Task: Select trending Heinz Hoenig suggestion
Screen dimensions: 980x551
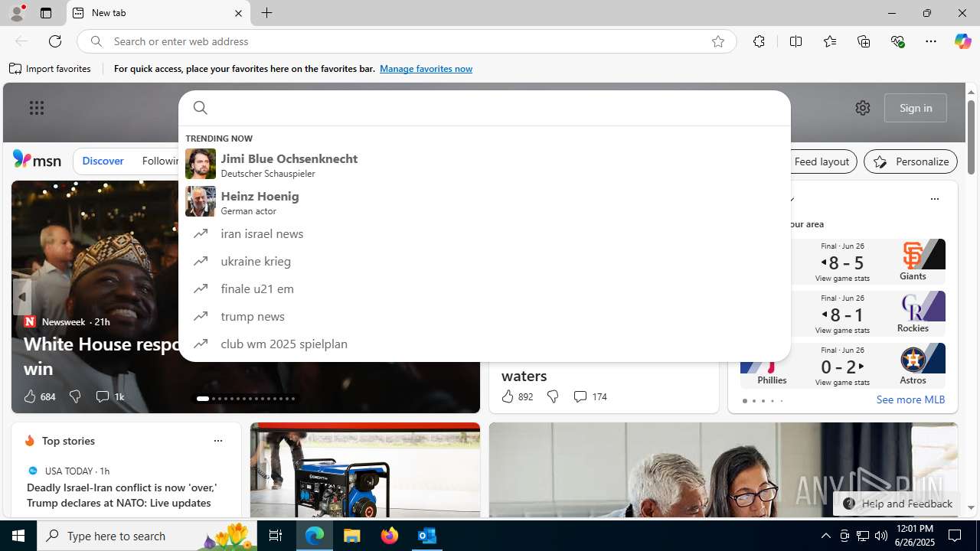Action: [x=484, y=201]
